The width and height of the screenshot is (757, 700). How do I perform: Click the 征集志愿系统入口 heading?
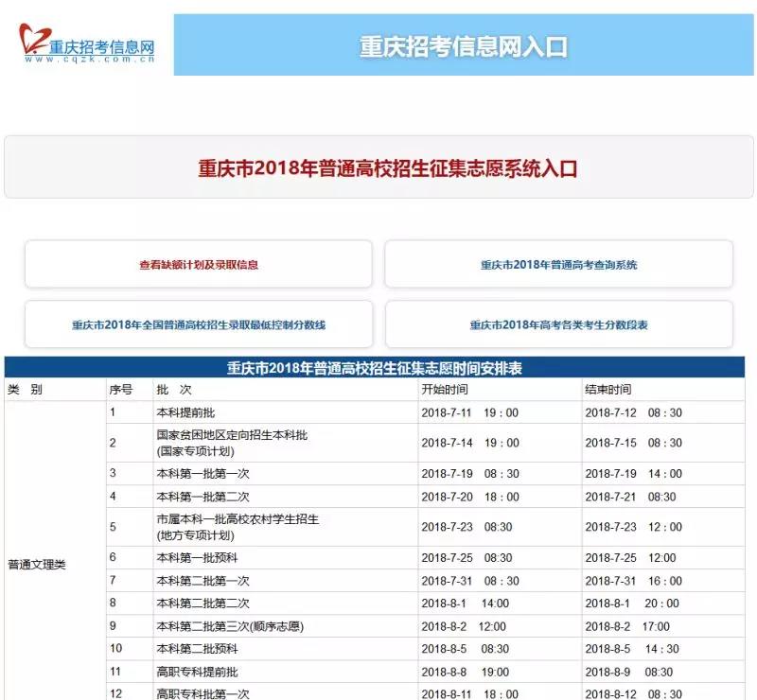pyautogui.click(x=378, y=170)
